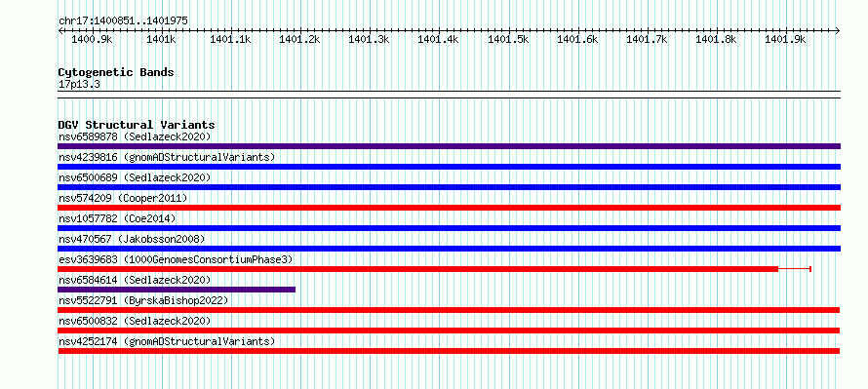Open nsv574209 (Cooper2011) variant label

[x=123, y=198]
